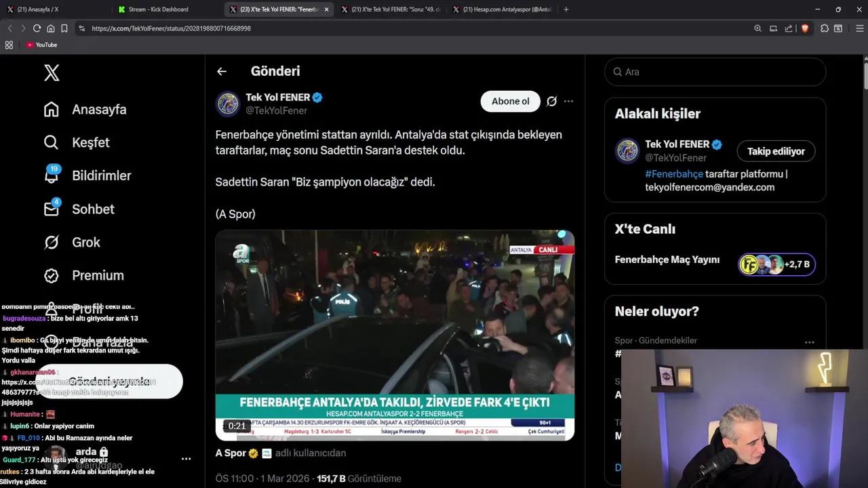Image resolution: width=868 pixels, height=488 pixels.
Task: Open three-dot menu in Neler oluyor
Action: click(809, 342)
